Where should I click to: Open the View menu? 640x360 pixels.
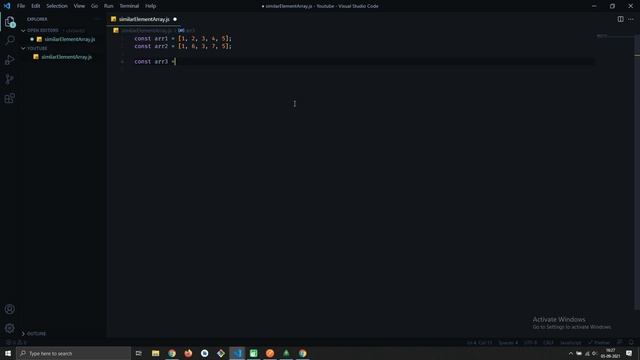pos(79,6)
